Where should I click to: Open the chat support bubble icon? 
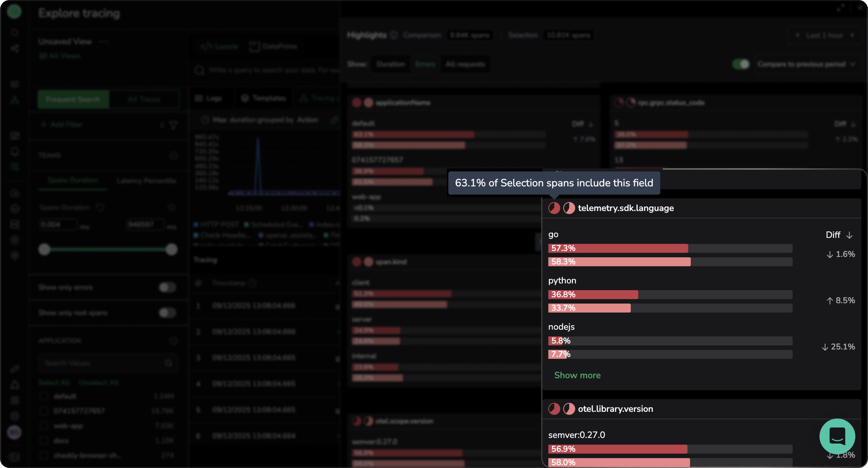(837, 436)
